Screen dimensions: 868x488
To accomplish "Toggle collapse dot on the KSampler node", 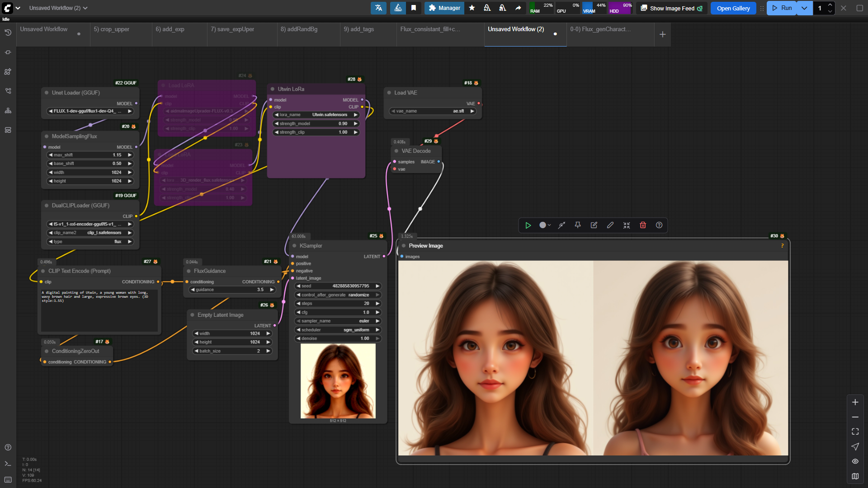I will point(294,246).
